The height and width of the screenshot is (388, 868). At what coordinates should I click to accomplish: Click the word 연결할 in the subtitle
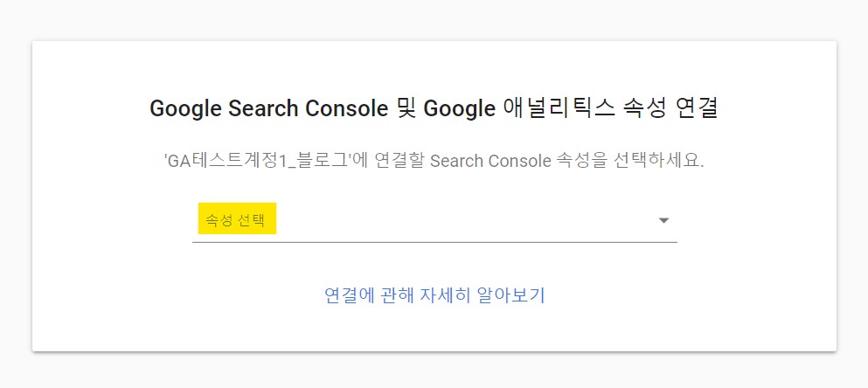pyautogui.click(x=399, y=161)
